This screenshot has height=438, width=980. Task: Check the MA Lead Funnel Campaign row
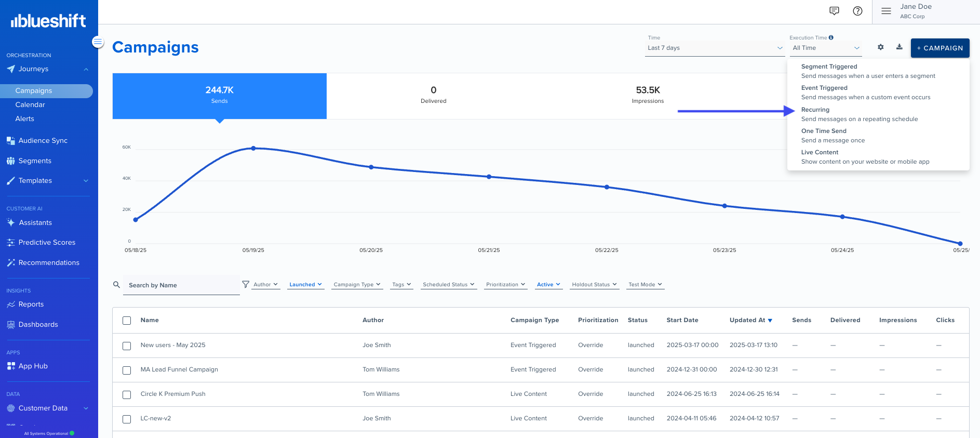(x=127, y=370)
